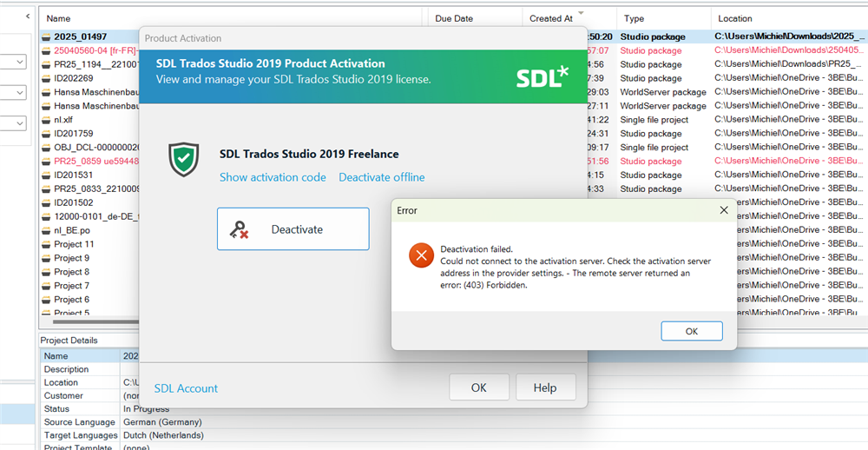Click project icon beside Project 11
Viewport: 868px width, 450px height.
47,244
